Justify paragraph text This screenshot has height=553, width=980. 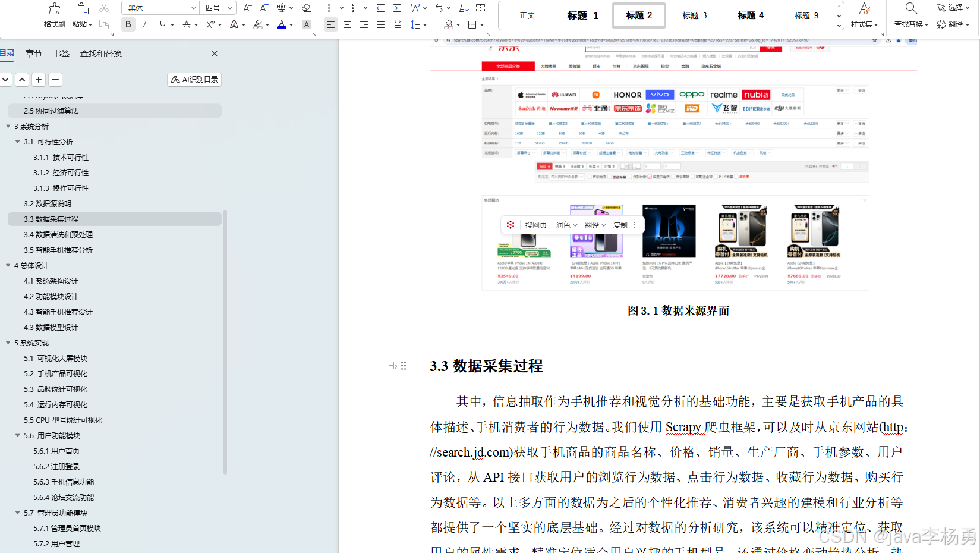pos(380,24)
